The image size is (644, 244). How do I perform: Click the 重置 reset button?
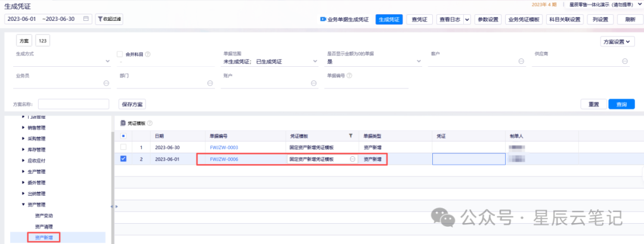[x=593, y=104]
